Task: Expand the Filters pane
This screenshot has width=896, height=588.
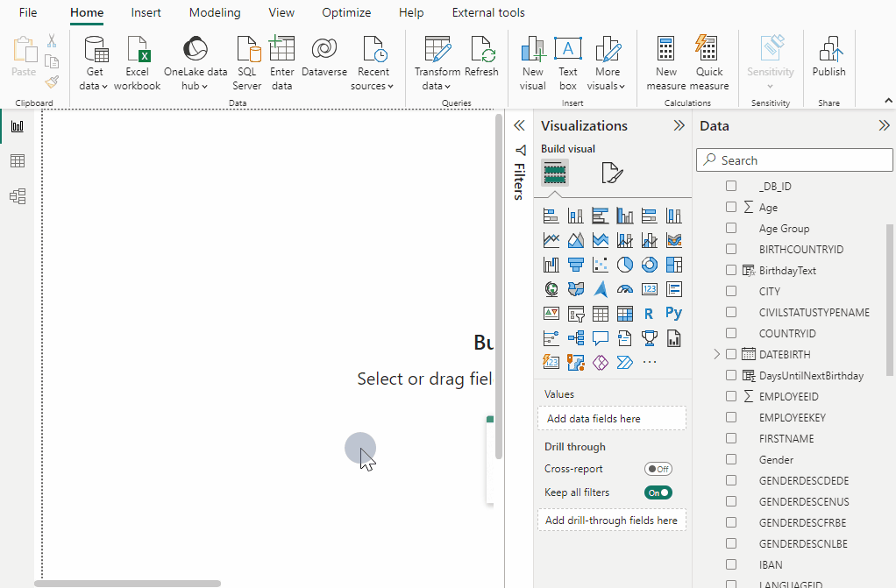Action: coord(519,125)
